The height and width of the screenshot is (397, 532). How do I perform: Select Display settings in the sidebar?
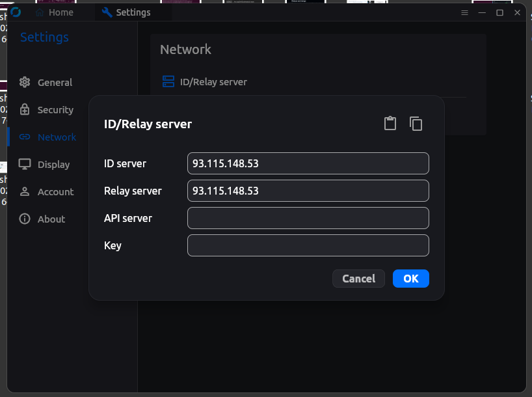(53, 165)
